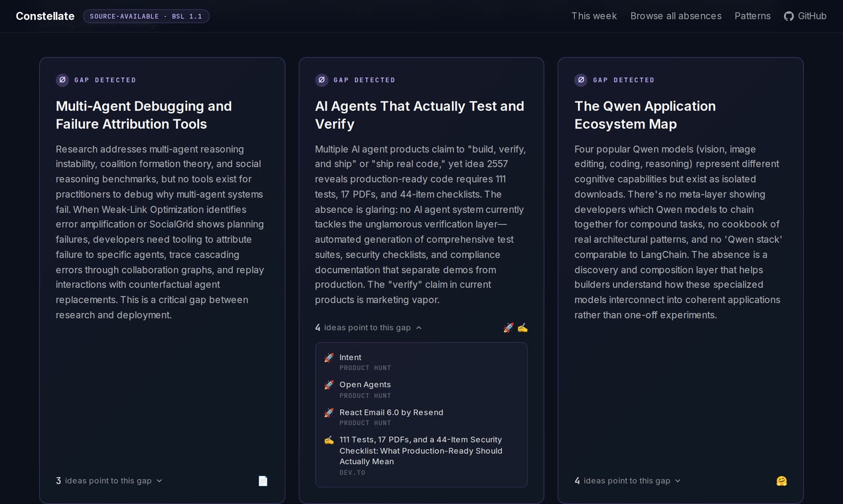Click the Constellate logo text

(x=45, y=16)
